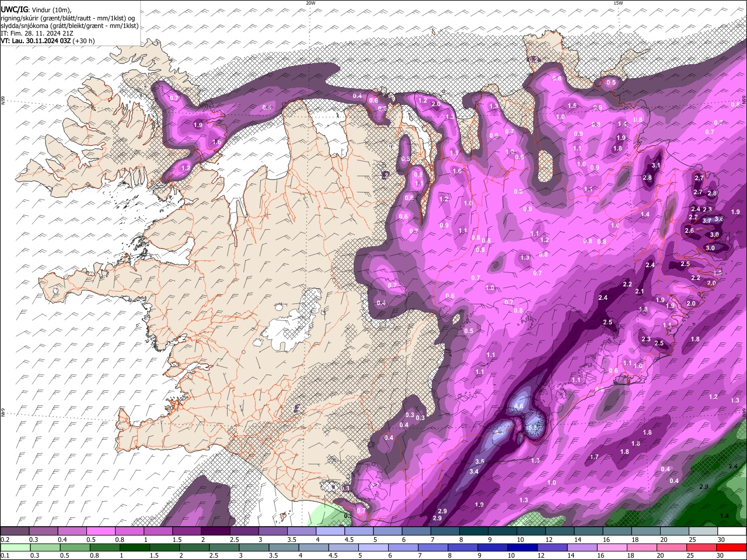The image size is (747, 560).
Task: Click the palest green 0.1–0.3 rain swatch
Action: point(15,548)
